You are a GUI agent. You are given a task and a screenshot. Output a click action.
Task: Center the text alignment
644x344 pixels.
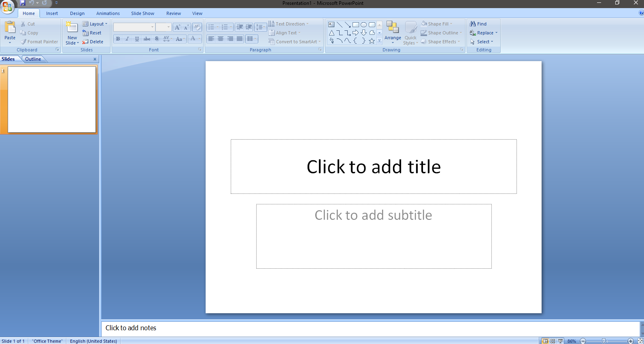[x=221, y=39]
